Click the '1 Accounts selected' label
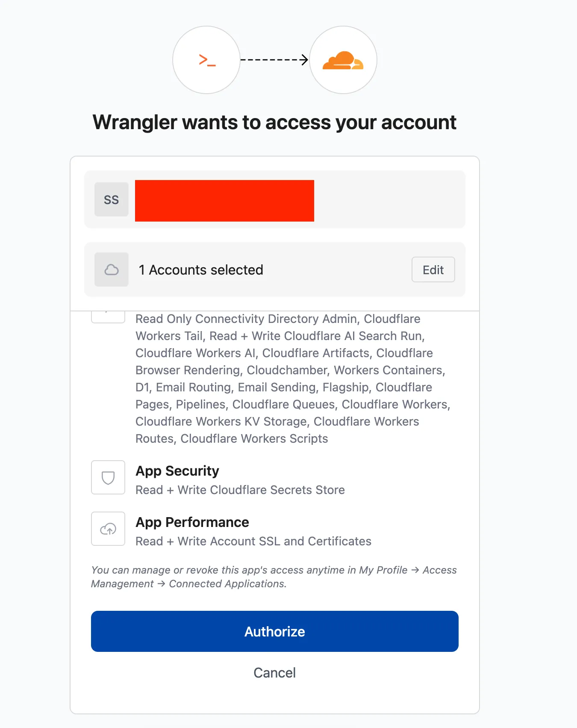577x728 pixels. tap(201, 270)
